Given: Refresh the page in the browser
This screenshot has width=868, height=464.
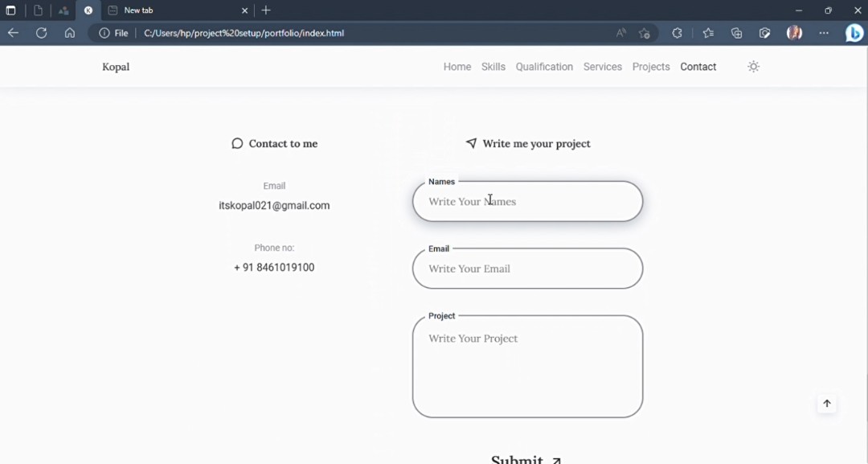Looking at the screenshot, I should point(42,33).
